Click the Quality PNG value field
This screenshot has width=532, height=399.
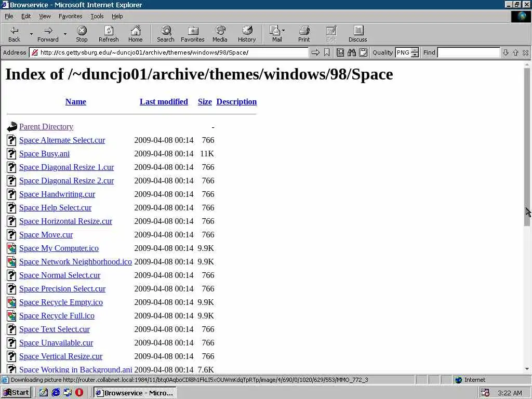pos(403,52)
